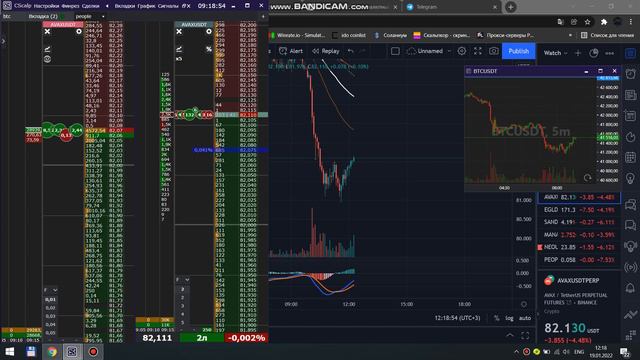Screen dimensions: 640x360
Task: Open watchlist three-dot more menu
Action: 609,53
